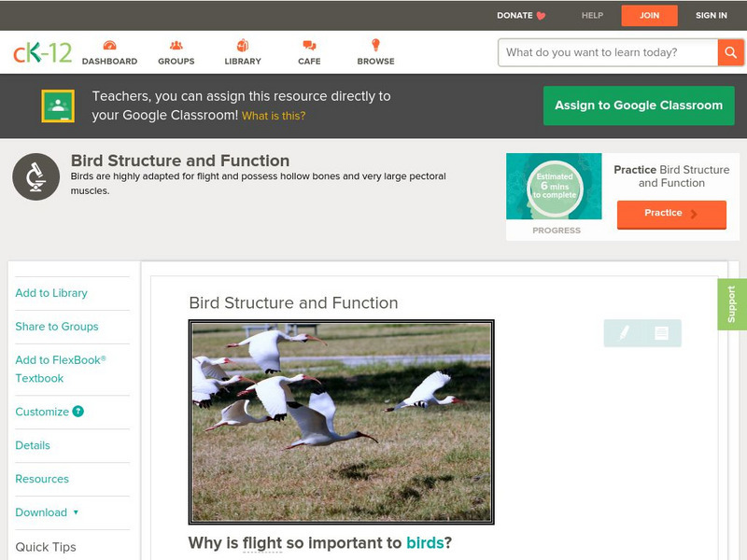Viewport: 747px width, 560px height.
Task: Click the underlined 'flight' term
Action: 262,543
